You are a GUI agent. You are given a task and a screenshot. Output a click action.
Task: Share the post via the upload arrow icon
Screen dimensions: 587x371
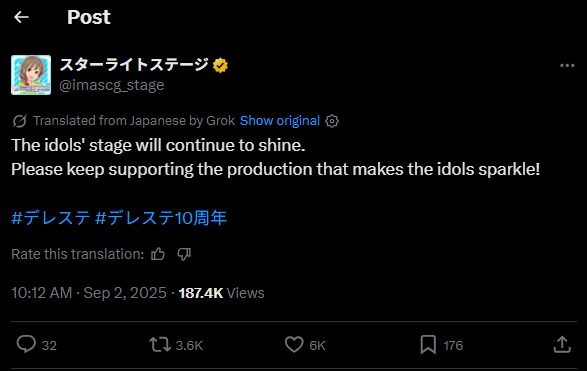pos(562,344)
